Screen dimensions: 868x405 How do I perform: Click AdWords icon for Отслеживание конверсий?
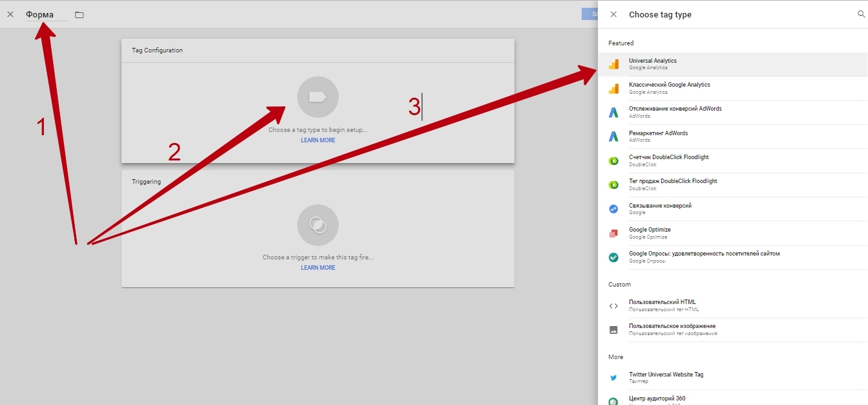pyautogui.click(x=613, y=113)
